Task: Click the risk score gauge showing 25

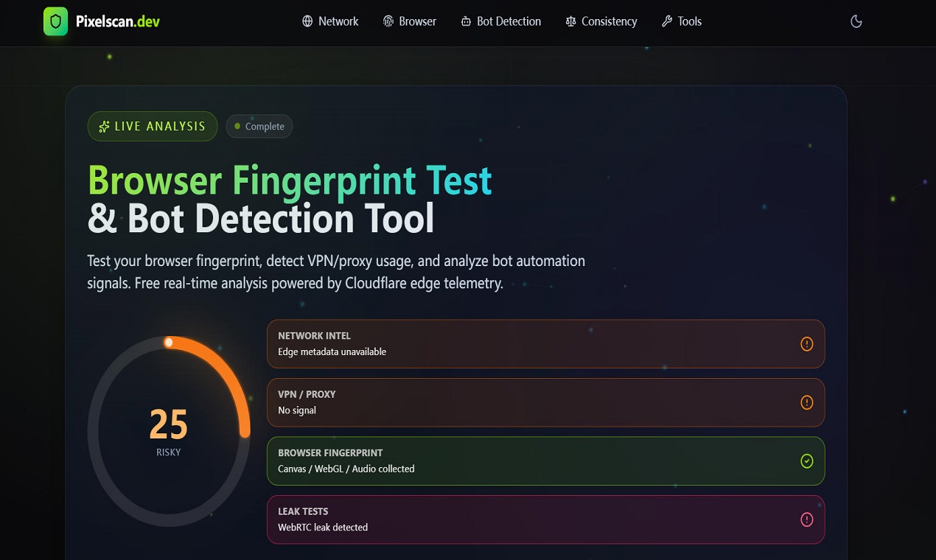Action: (x=169, y=431)
